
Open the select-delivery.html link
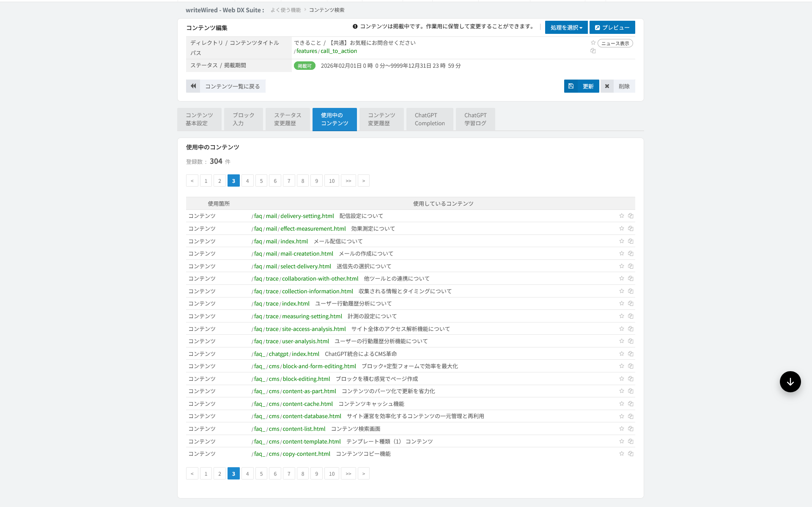pyautogui.click(x=306, y=266)
